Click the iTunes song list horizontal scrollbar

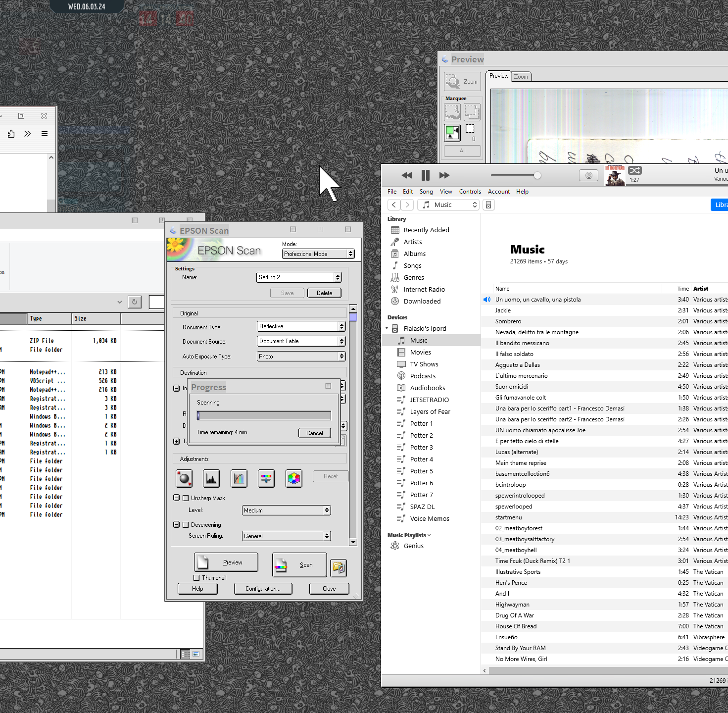[x=608, y=670]
